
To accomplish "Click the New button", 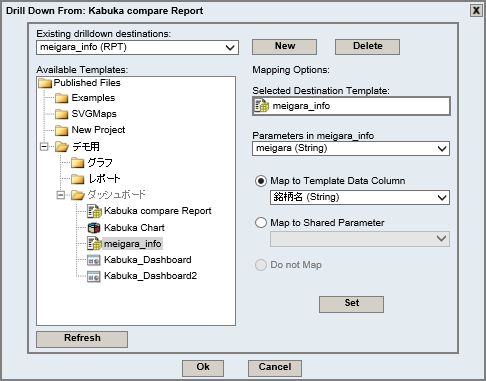I will click(x=284, y=47).
